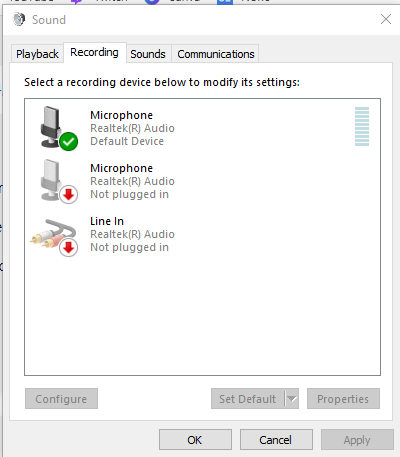Open the Set Default dropdown arrow

click(x=292, y=399)
